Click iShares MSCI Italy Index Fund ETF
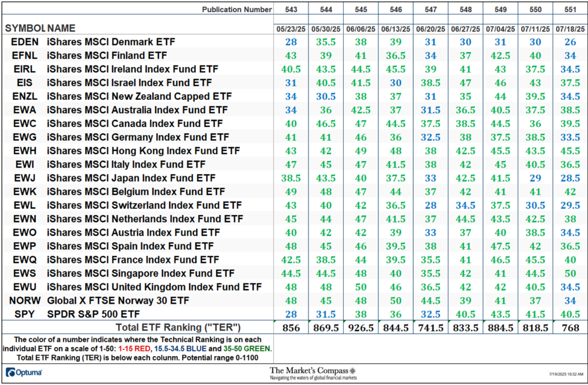 pos(126,164)
